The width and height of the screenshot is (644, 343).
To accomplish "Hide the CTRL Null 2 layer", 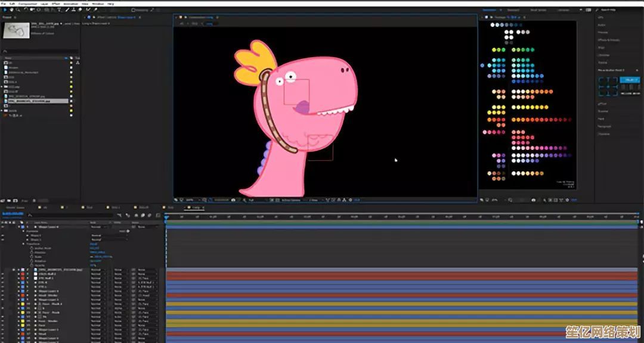I will coord(4,274).
